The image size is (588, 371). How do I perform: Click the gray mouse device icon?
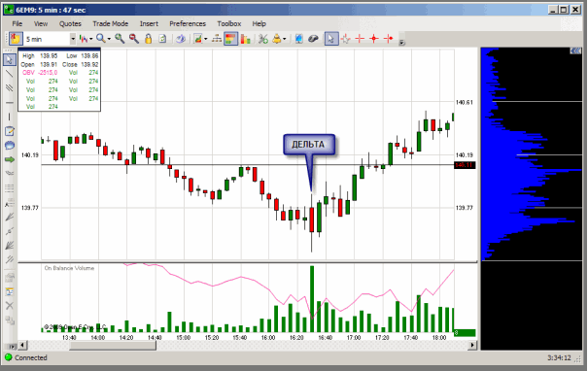coord(313,39)
